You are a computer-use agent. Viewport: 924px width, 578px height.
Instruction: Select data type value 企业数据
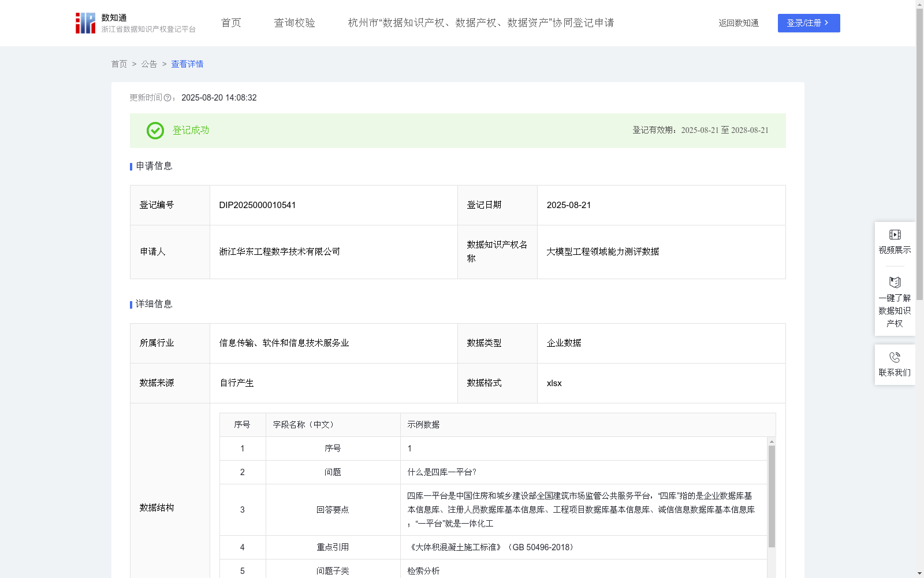[564, 343]
